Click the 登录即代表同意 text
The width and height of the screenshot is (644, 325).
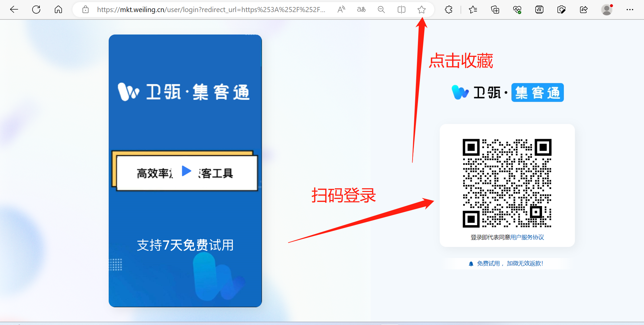(490, 237)
